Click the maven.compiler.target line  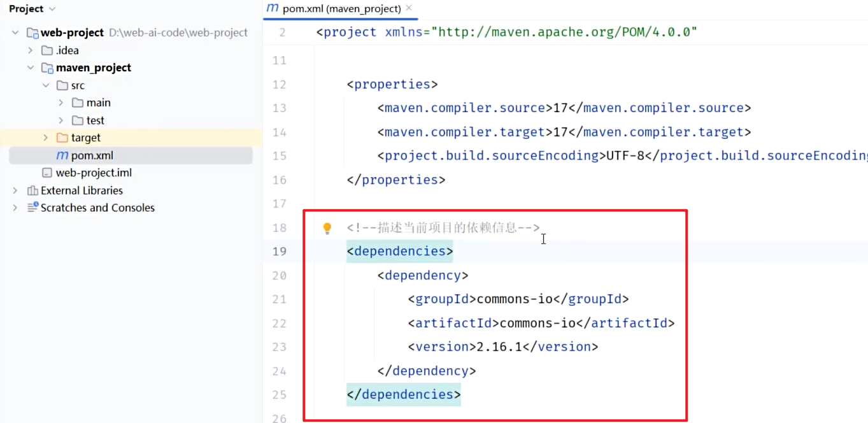click(x=564, y=132)
